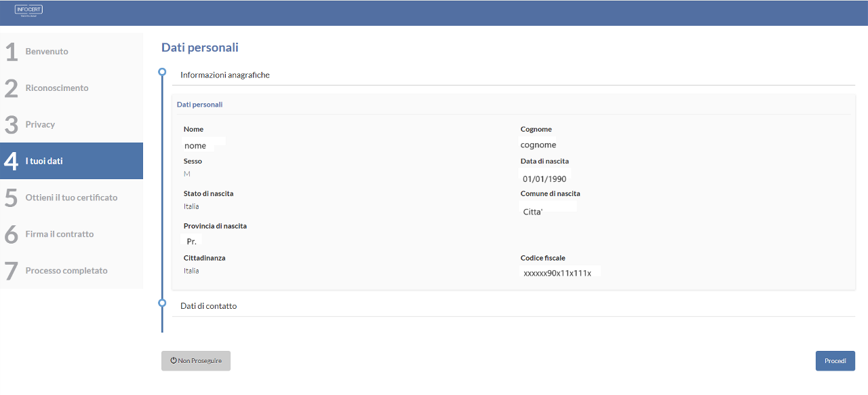Click the power icon on Non Proseguire

click(x=174, y=361)
